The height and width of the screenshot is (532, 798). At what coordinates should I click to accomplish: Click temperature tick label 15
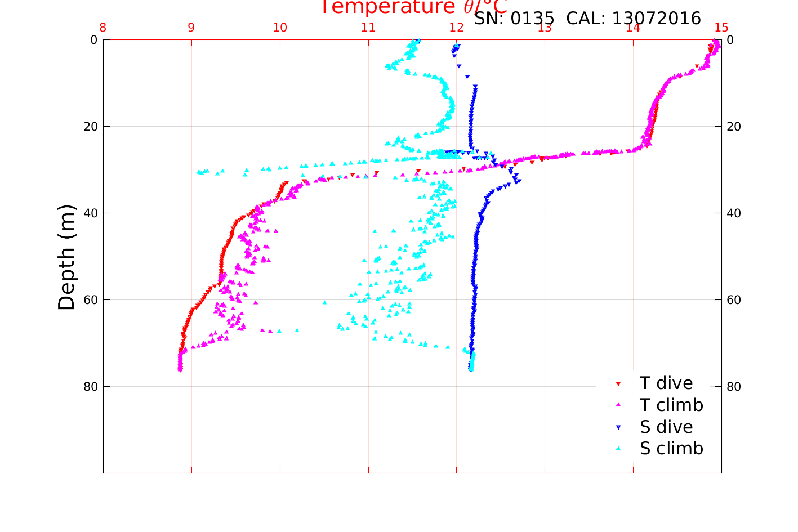pyautogui.click(x=721, y=28)
